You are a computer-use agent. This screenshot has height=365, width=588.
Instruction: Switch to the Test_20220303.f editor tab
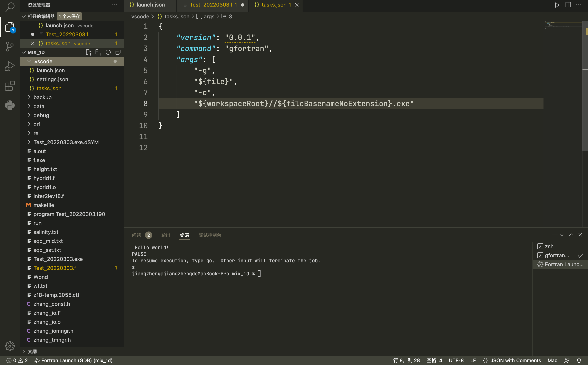[x=212, y=5]
